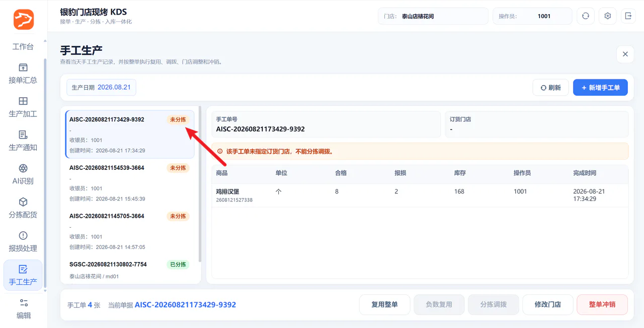Select 手工生产 in the sidebar
The height and width of the screenshot is (328, 644).
23,275
